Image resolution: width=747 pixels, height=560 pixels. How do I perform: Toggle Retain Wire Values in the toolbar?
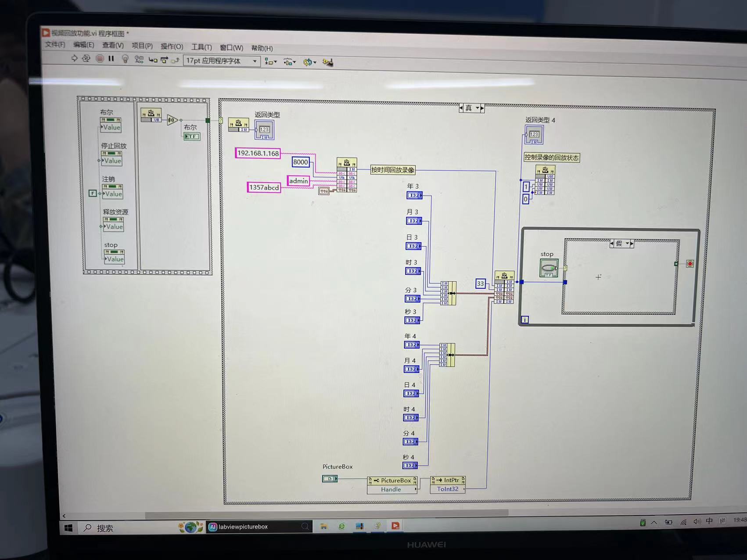coord(139,59)
